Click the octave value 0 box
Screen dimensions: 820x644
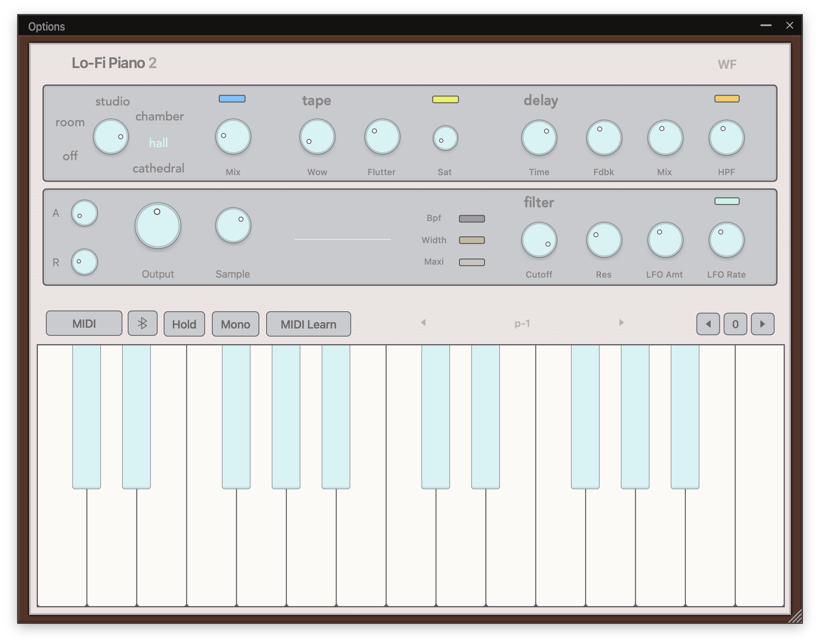[x=735, y=324]
